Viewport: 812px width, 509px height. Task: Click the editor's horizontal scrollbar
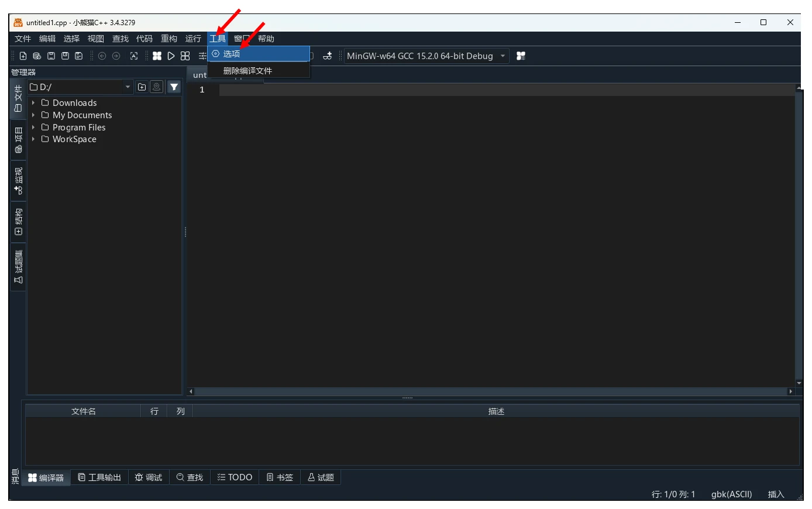(490, 391)
